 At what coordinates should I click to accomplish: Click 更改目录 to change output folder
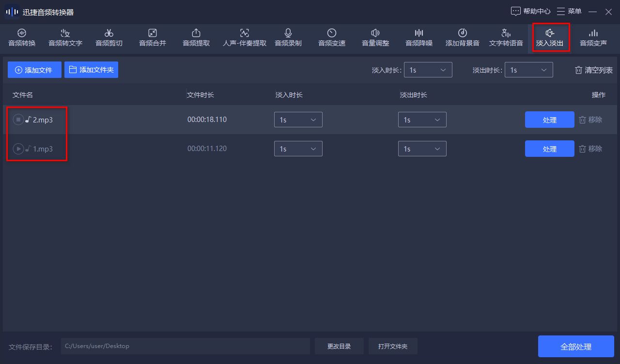[339, 346]
